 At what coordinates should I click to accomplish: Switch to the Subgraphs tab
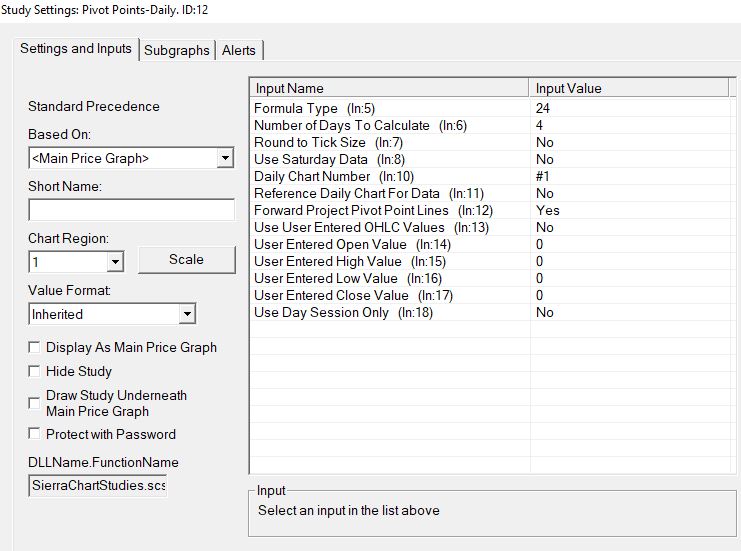177,50
